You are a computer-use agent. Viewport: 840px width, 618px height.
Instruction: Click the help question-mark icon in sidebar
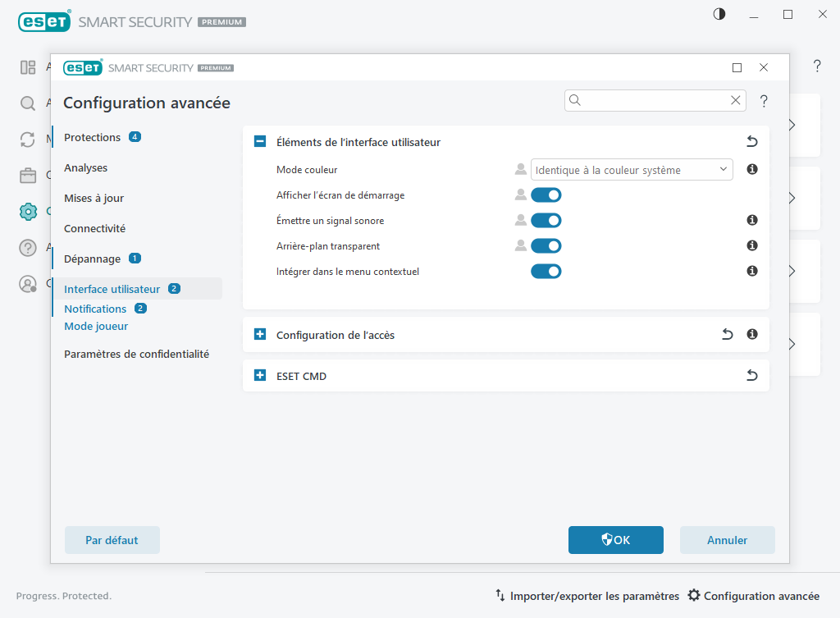coord(27,247)
